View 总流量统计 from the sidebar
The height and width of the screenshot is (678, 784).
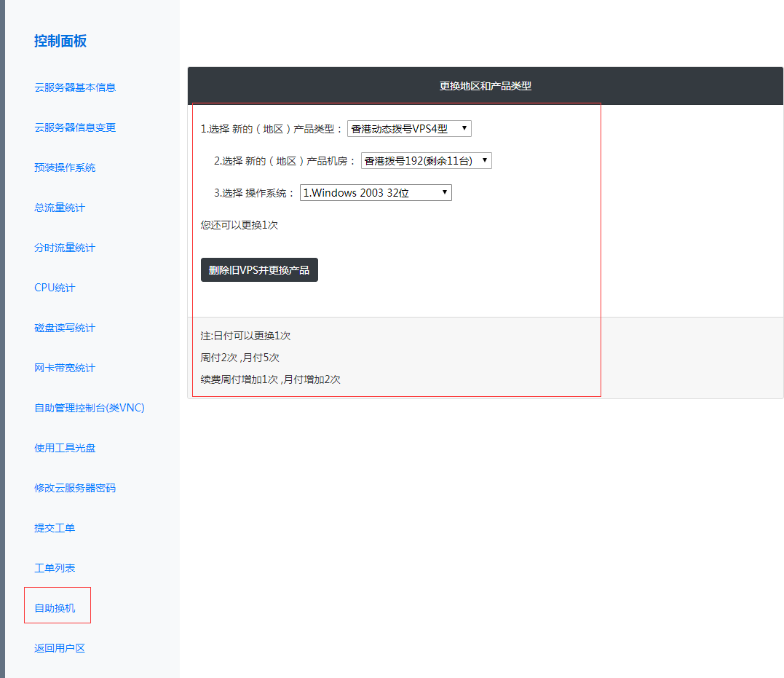pyautogui.click(x=60, y=208)
